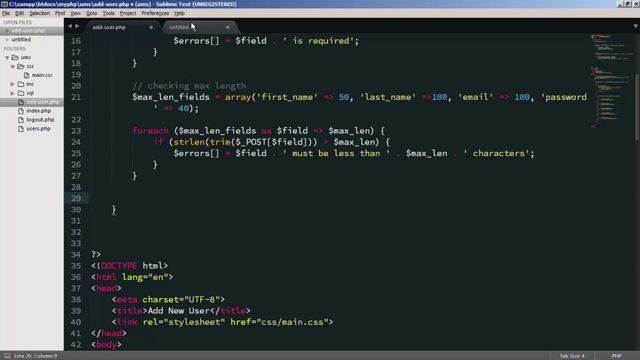640x360 pixels.
Task: Click the DOCTYPE text on line 35
Action: pos(119,266)
